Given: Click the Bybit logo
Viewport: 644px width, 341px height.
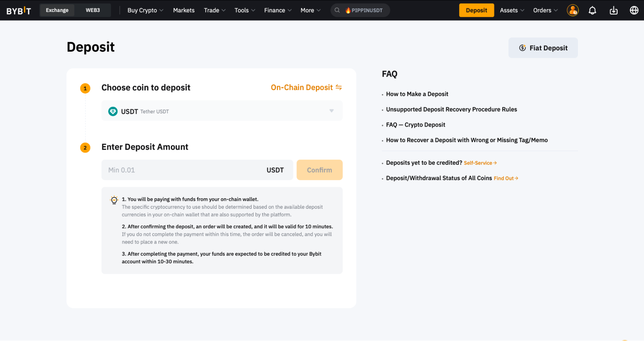Looking at the screenshot, I should [x=19, y=11].
